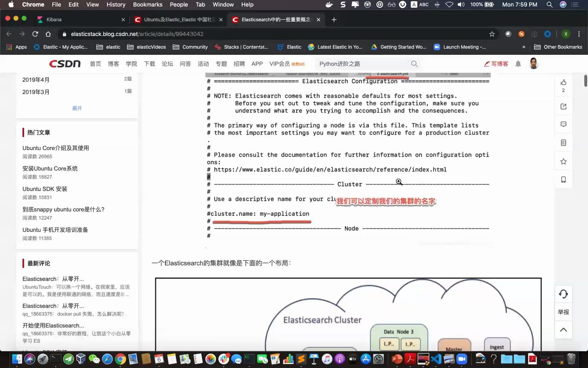
Task: Like the article with thumbs-up icon
Action: pos(563,82)
